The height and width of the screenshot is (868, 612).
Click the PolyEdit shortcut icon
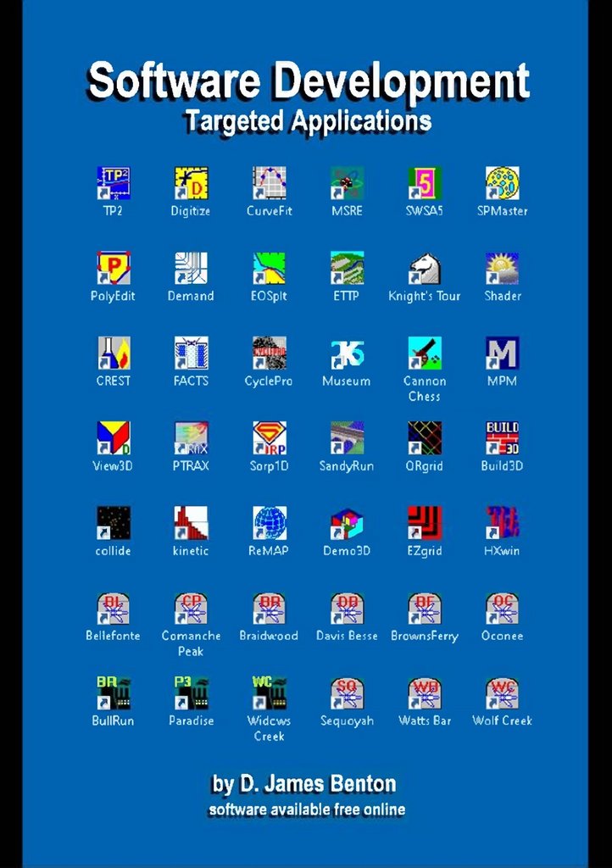(x=114, y=268)
